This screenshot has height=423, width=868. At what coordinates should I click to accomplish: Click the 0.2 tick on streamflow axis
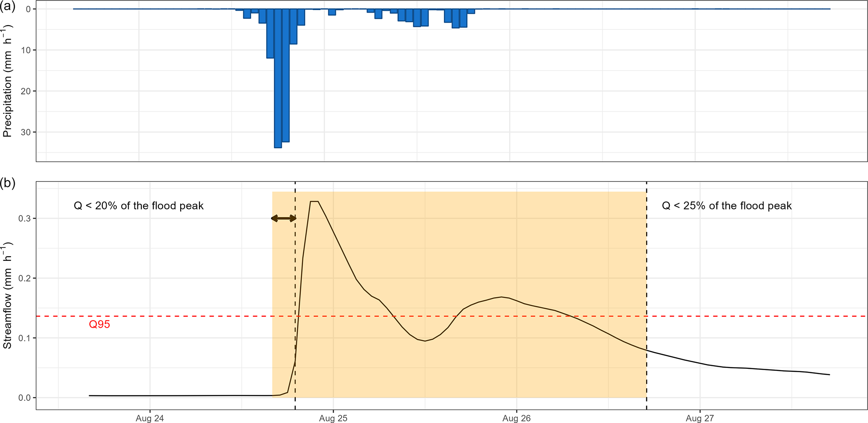point(24,278)
